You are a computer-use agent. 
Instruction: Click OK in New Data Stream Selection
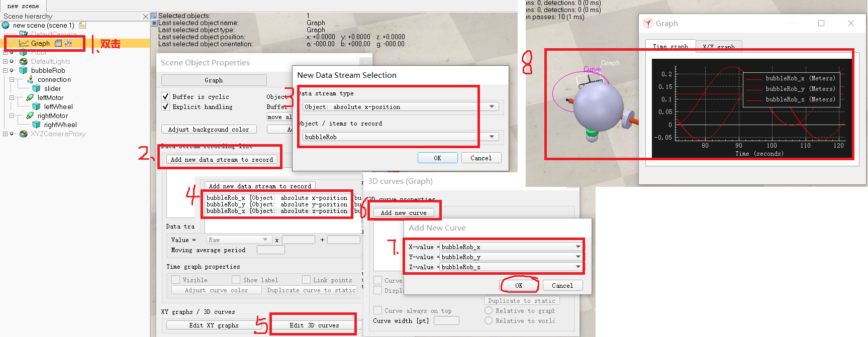pyautogui.click(x=437, y=158)
